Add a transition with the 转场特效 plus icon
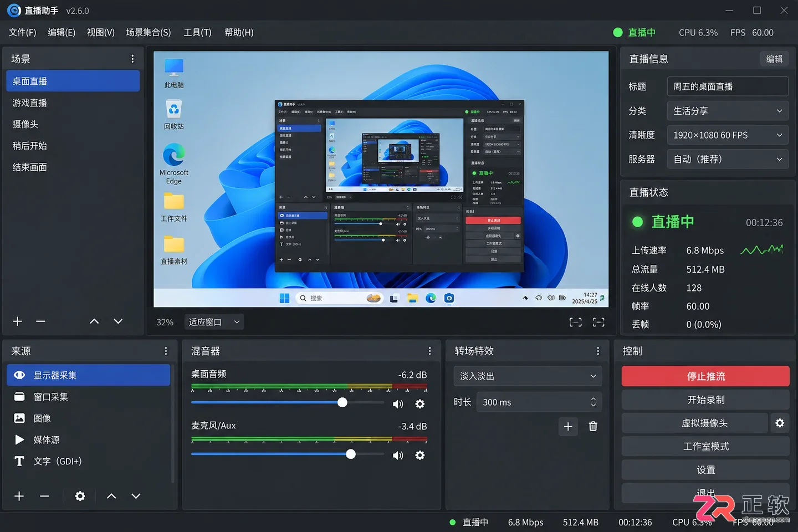The height and width of the screenshot is (532, 798). 568,426
